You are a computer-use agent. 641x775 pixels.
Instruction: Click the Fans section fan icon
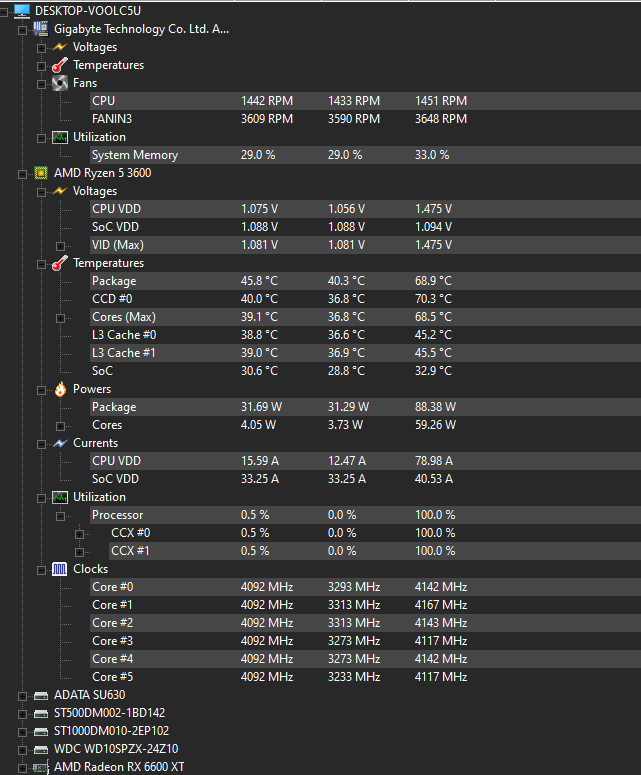click(x=60, y=83)
